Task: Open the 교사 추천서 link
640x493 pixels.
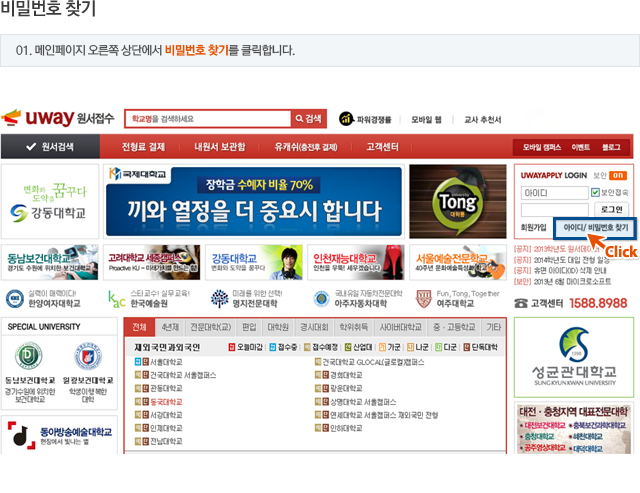Action: click(482, 120)
